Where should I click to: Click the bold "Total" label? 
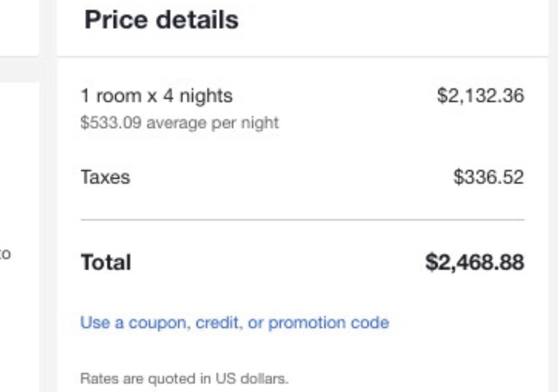point(106,262)
